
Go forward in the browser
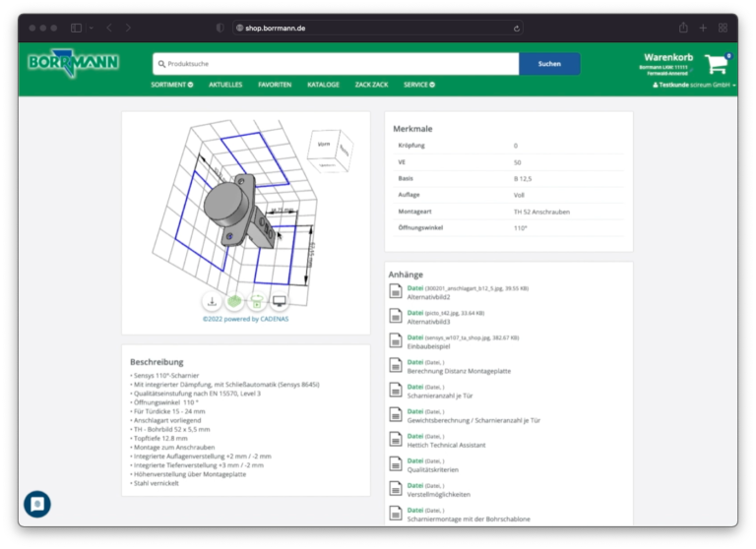point(128,28)
